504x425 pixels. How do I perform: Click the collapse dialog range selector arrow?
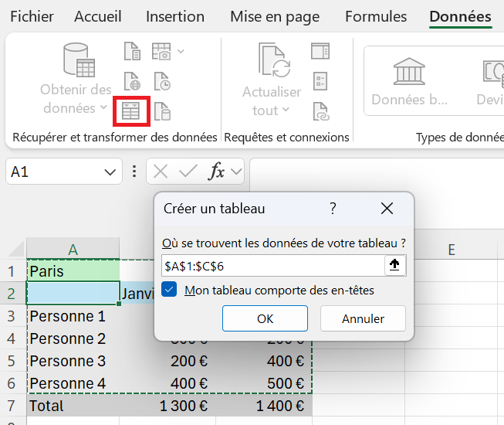(394, 265)
